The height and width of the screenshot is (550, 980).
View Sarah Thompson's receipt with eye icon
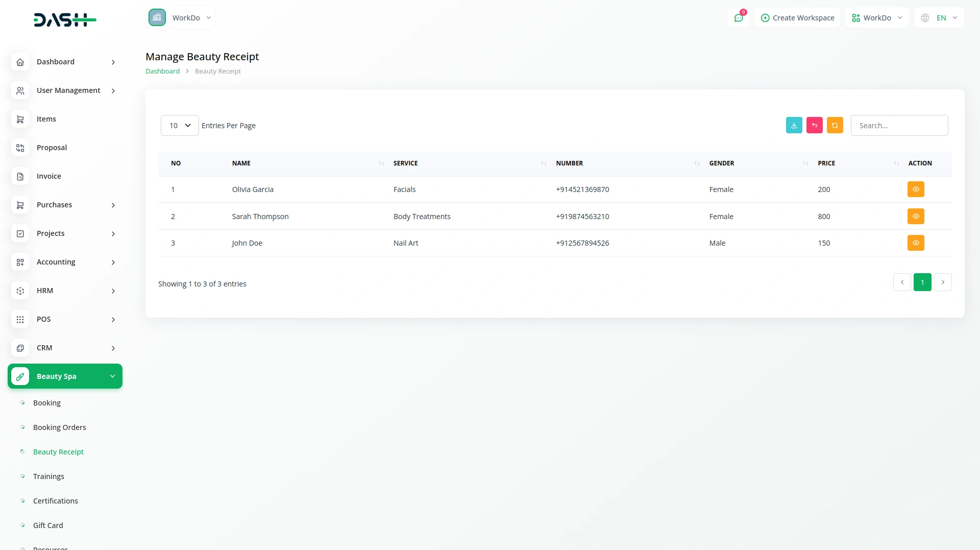coord(915,217)
